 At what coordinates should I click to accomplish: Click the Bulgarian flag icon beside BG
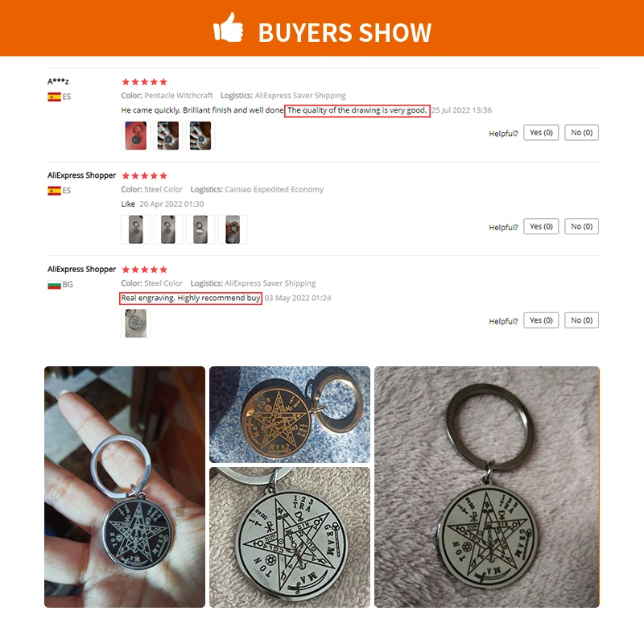click(x=54, y=285)
